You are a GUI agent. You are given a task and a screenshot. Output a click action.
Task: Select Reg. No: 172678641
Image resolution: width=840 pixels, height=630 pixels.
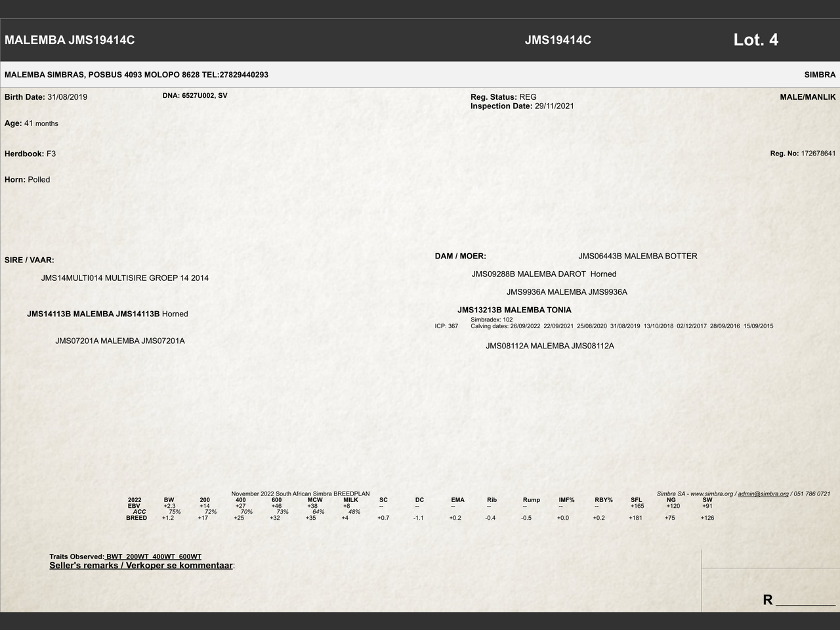803,154
